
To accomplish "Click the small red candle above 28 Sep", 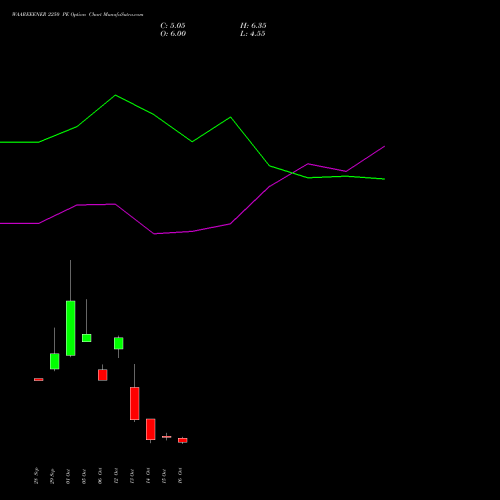I will (x=39, y=379).
